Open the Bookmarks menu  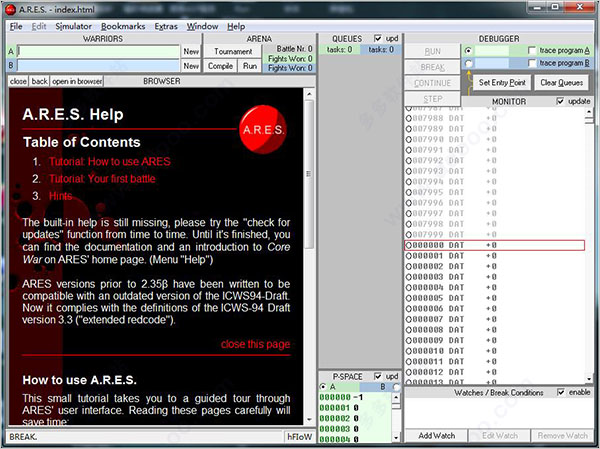click(x=123, y=26)
